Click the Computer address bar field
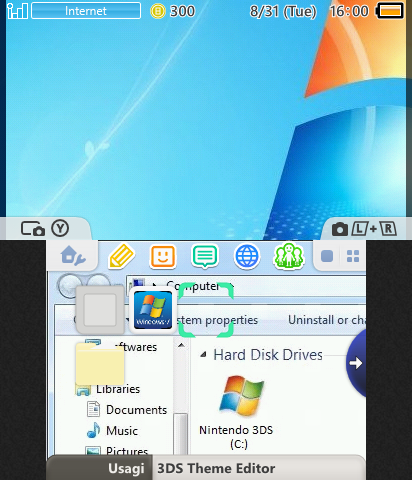412x480 pixels. [246, 286]
